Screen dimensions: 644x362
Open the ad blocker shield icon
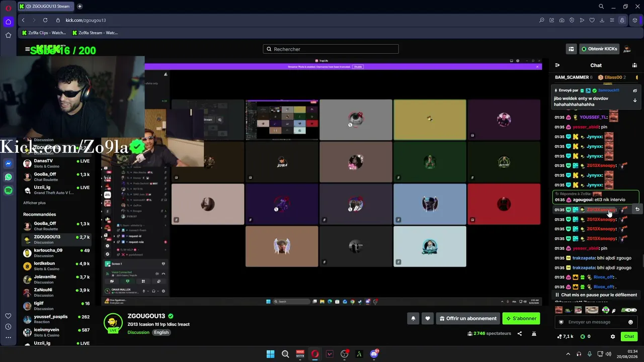click(x=572, y=20)
